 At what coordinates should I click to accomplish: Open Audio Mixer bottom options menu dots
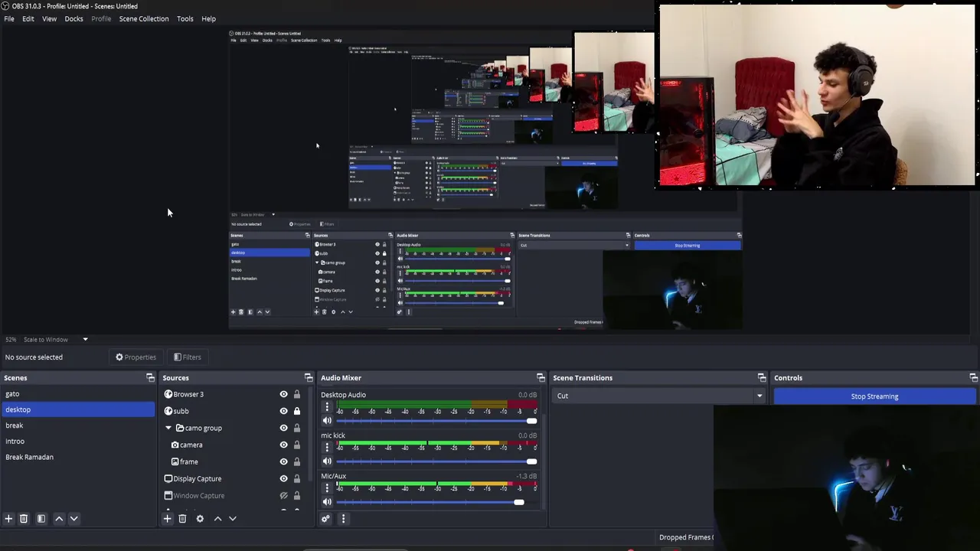point(343,518)
